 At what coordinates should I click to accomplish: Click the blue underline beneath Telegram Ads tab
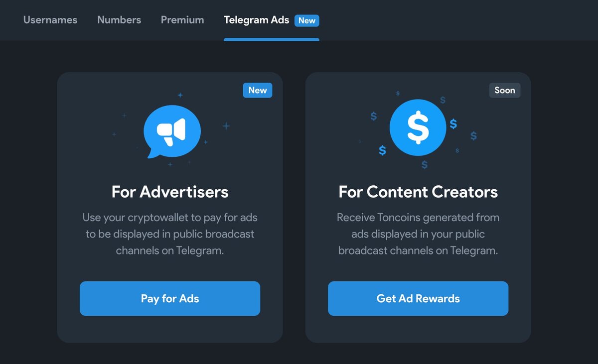point(272,39)
